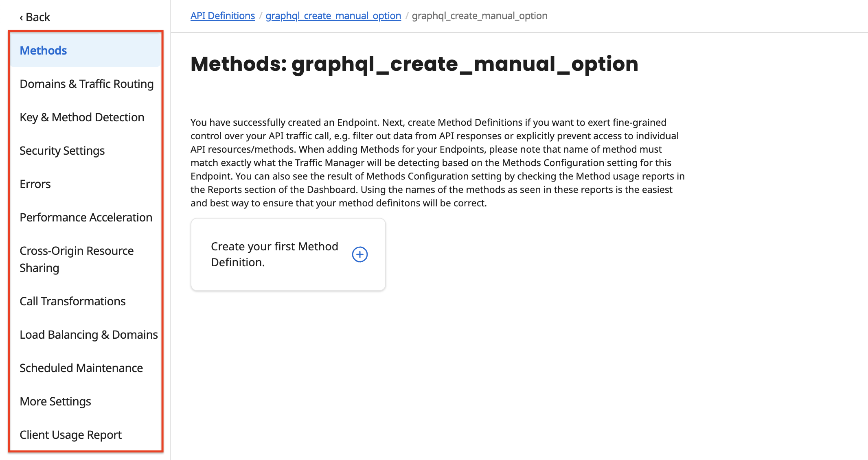Select Cross-Origin Resource Sharing
Image resolution: width=868 pixels, height=460 pixels.
pos(77,259)
